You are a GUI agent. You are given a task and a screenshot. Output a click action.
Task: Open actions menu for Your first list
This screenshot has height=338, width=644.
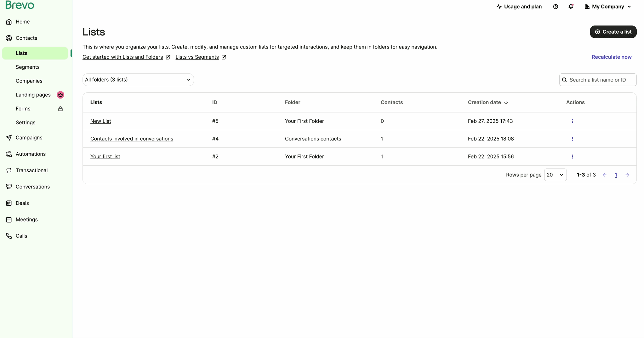coord(572,157)
